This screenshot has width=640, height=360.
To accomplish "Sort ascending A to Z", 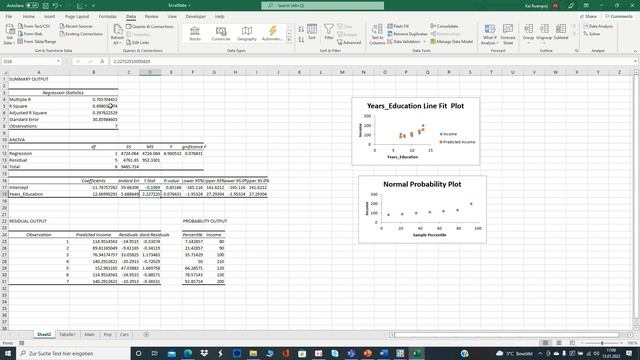I will pos(301,29).
